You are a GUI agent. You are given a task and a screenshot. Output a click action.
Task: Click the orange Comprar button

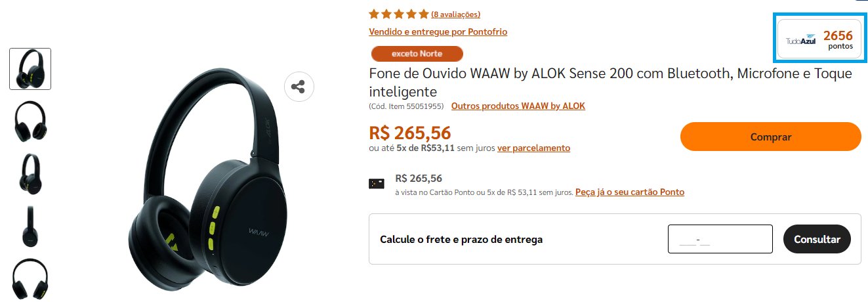pyautogui.click(x=770, y=137)
